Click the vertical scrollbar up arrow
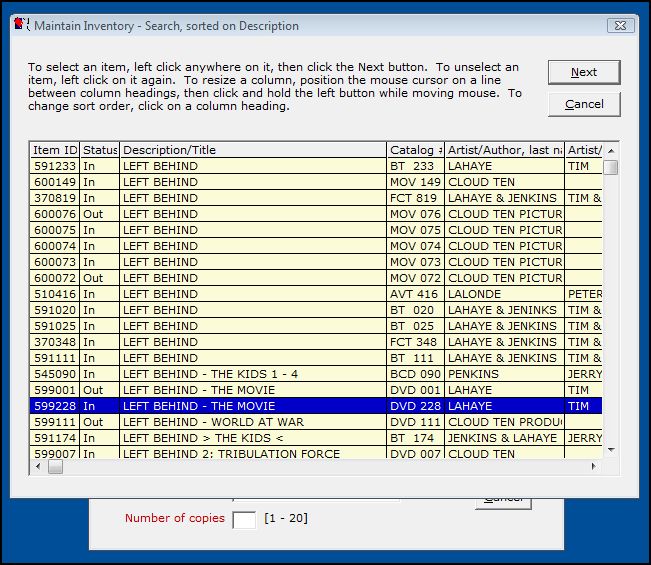 coord(611,151)
